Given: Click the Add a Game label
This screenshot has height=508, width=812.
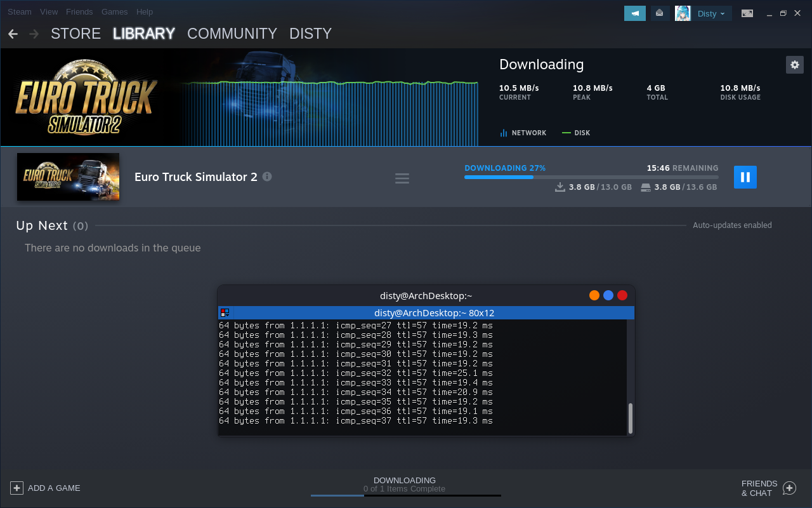Looking at the screenshot, I should point(54,488).
